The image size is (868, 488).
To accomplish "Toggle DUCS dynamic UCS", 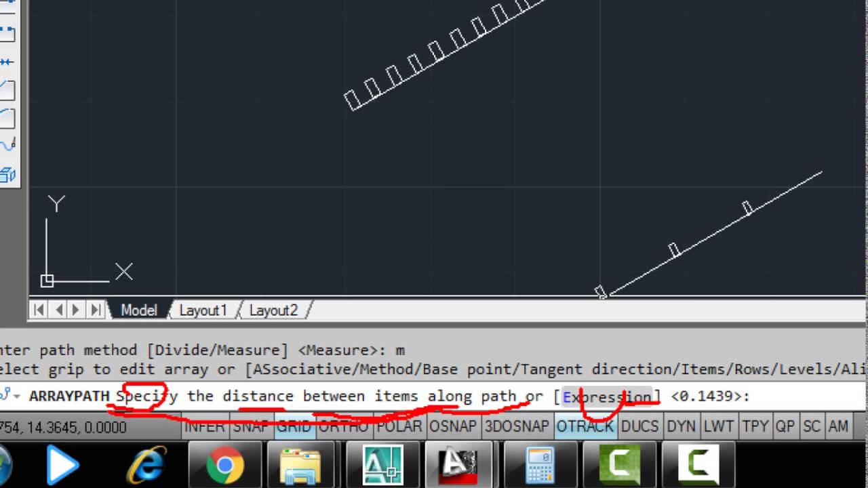I will [x=639, y=427].
